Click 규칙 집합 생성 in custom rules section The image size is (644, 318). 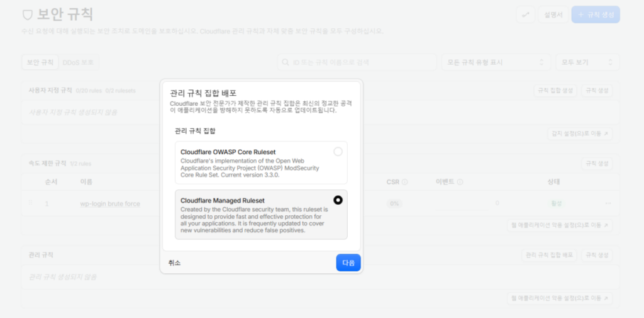coord(555,90)
